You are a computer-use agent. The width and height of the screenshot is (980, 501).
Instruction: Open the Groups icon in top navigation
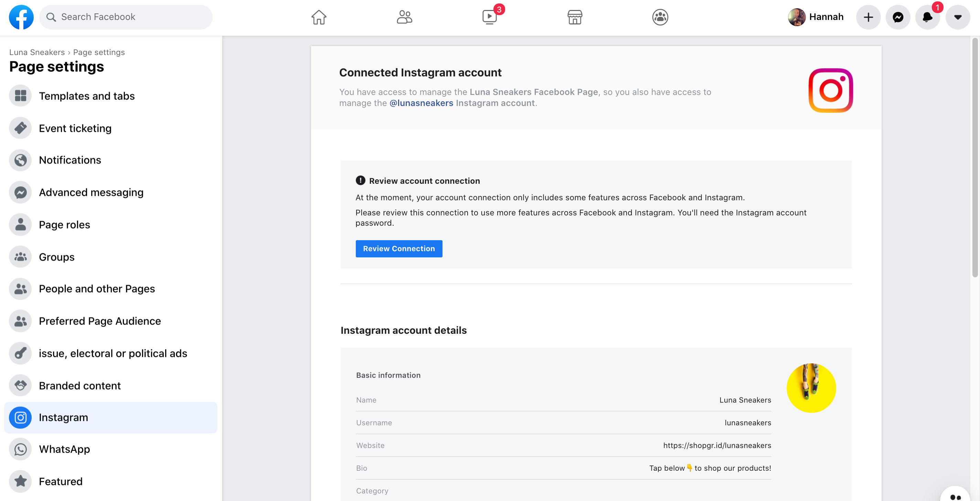coord(660,17)
